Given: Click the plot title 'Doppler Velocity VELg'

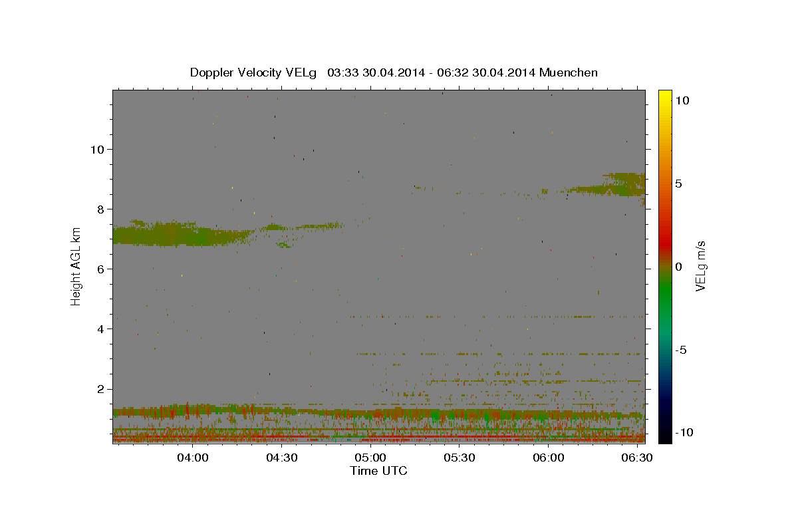Looking at the screenshot, I should pyautogui.click(x=255, y=72).
